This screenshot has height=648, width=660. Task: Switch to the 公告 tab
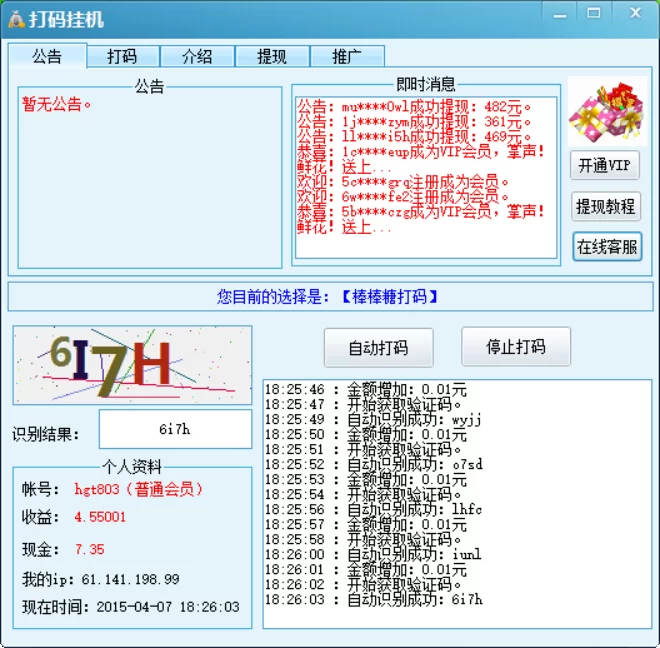point(48,56)
